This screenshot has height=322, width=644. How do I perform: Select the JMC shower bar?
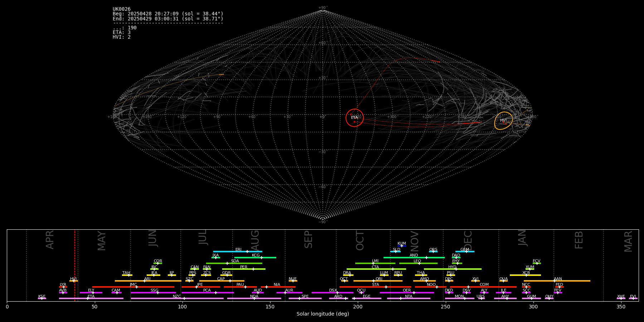click(x=133, y=287)
